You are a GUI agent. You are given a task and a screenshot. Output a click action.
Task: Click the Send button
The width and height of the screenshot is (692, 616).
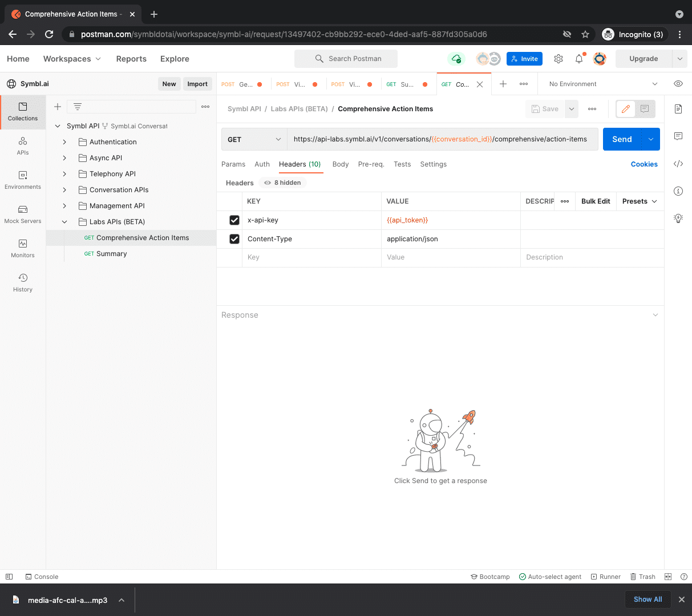tap(622, 139)
